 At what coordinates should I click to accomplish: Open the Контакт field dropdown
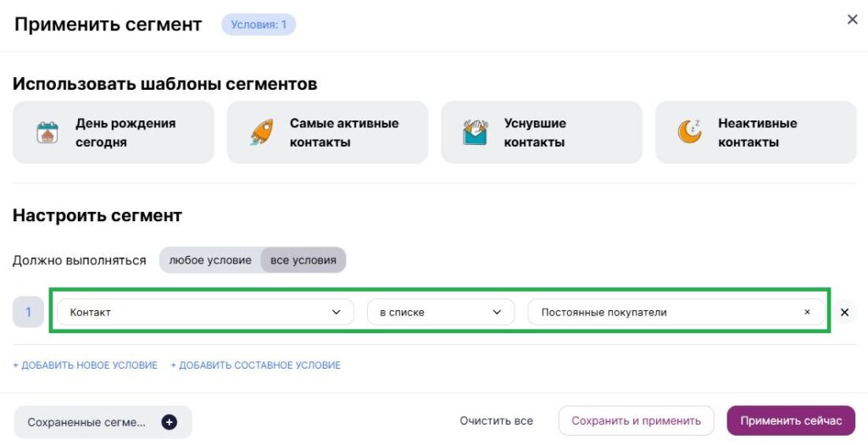205,312
